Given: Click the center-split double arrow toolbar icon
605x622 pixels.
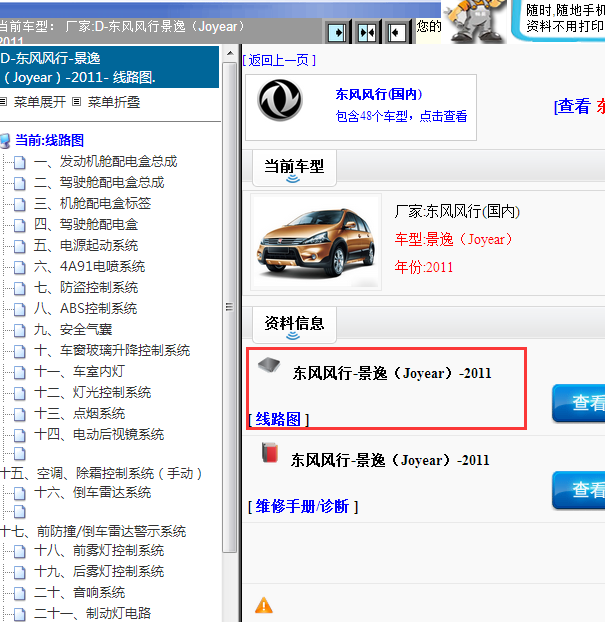Looking at the screenshot, I should coord(367,33).
